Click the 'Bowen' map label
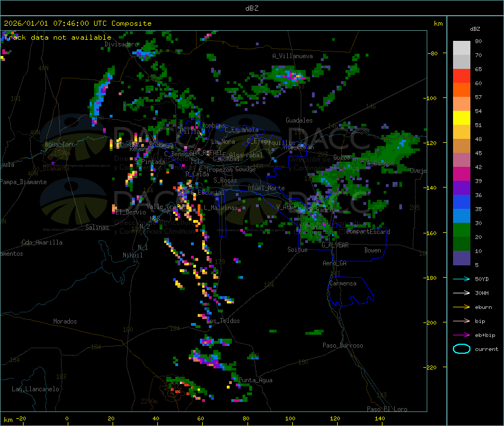 click(x=373, y=250)
